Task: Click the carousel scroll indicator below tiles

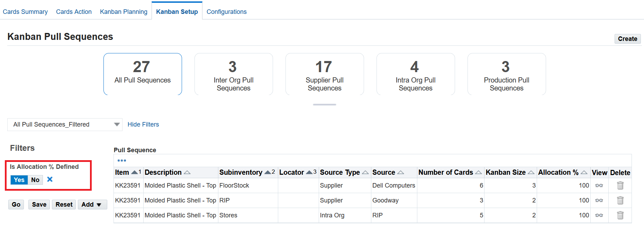Action: click(324, 104)
